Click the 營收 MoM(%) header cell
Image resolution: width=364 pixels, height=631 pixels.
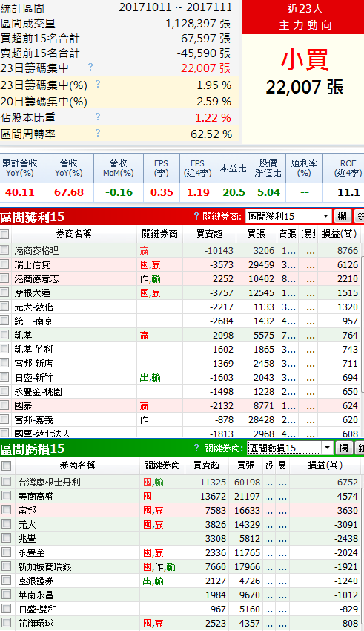(119, 168)
